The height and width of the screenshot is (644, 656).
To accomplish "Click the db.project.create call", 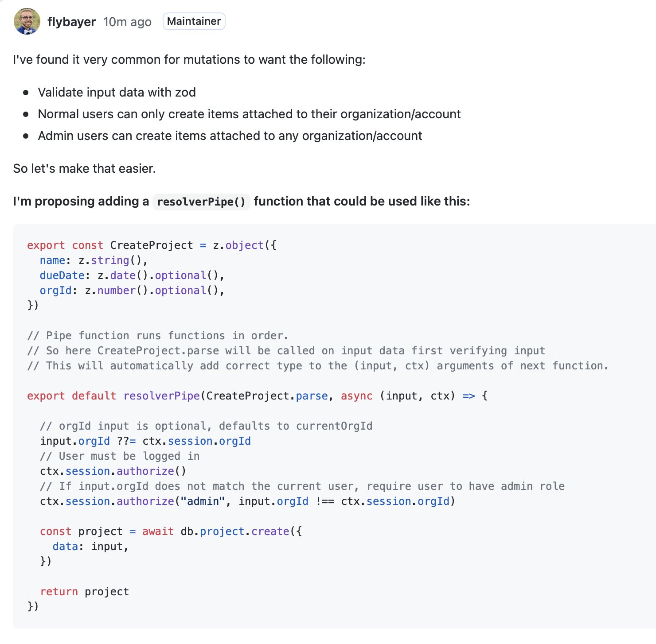I will [x=235, y=531].
